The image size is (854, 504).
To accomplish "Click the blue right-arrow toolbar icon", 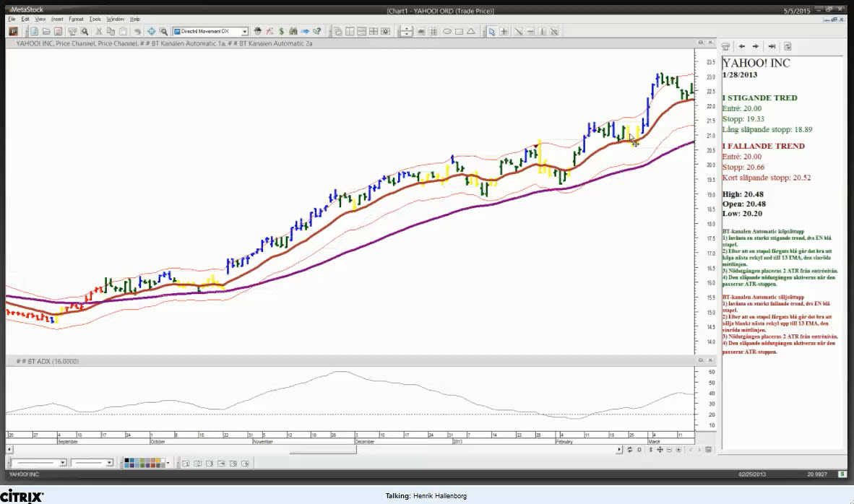I will click(305, 32).
